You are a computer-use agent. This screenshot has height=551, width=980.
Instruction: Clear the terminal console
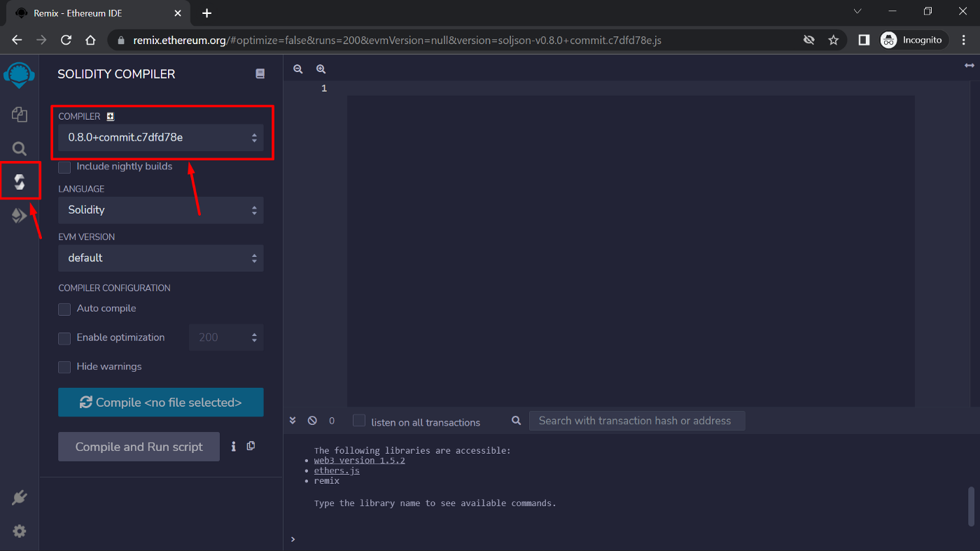click(x=312, y=421)
